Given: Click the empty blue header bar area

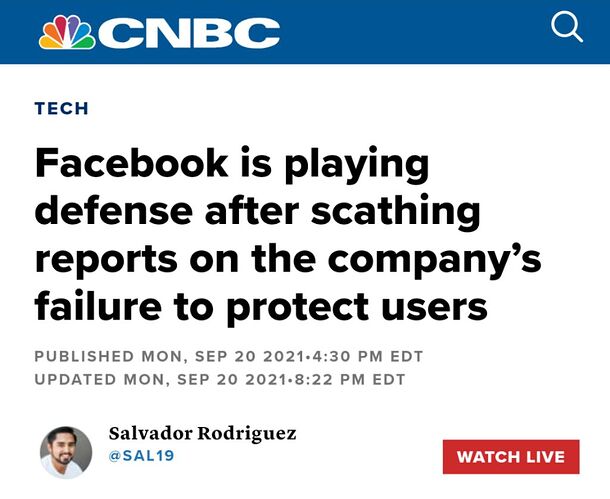Looking at the screenshot, I should (x=420, y=32).
